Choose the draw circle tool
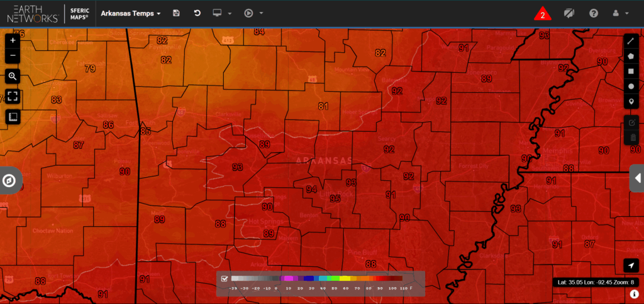The width and height of the screenshot is (644, 304). click(631, 86)
